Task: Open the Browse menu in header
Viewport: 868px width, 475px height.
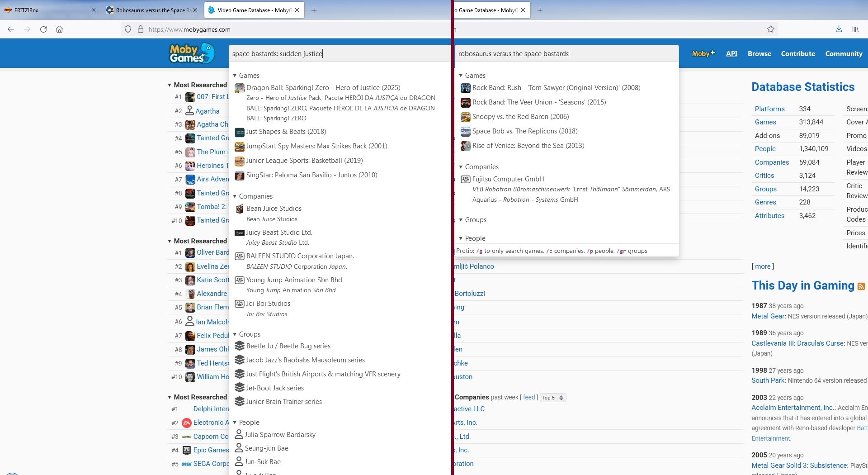Action: [759, 53]
